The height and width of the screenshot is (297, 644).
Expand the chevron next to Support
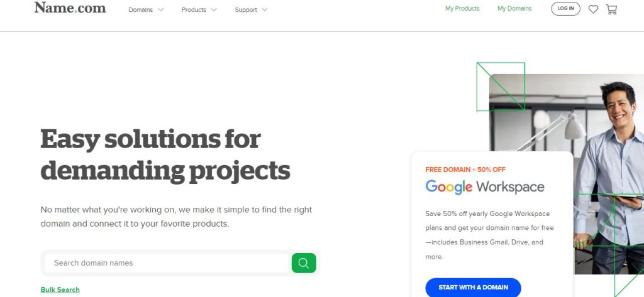[x=265, y=9]
